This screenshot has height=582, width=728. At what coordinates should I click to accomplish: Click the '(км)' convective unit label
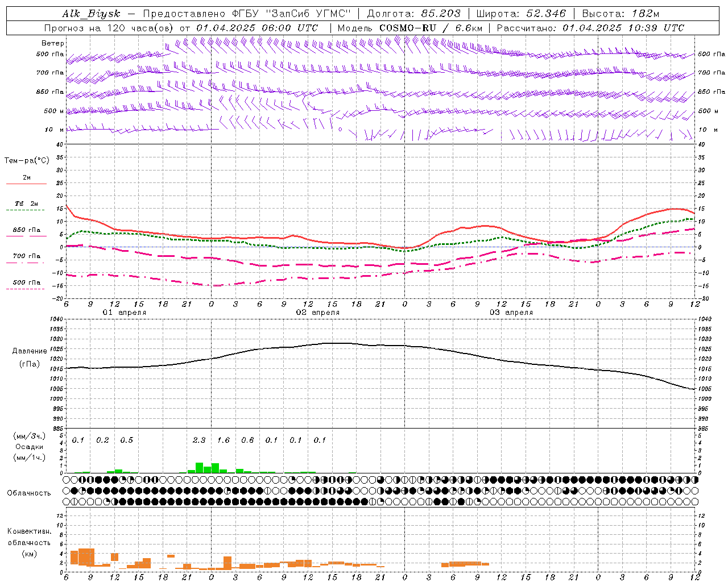coord(30,554)
